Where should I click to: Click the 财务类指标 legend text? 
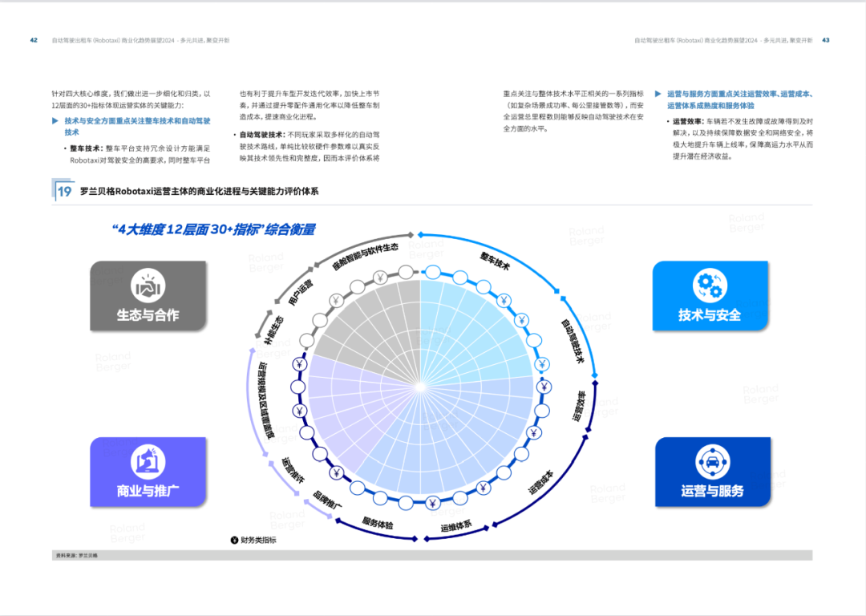[258, 540]
